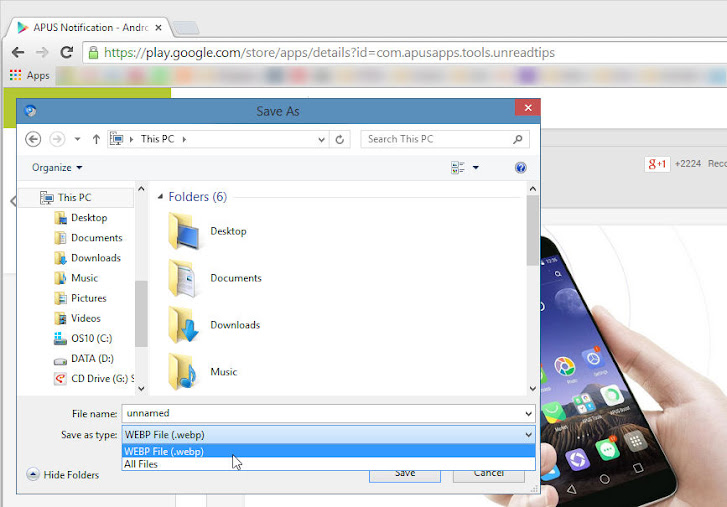This screenshot has height=507, width=727.
Task: Select Pictures in navigation tree
Action: [89, 298]
